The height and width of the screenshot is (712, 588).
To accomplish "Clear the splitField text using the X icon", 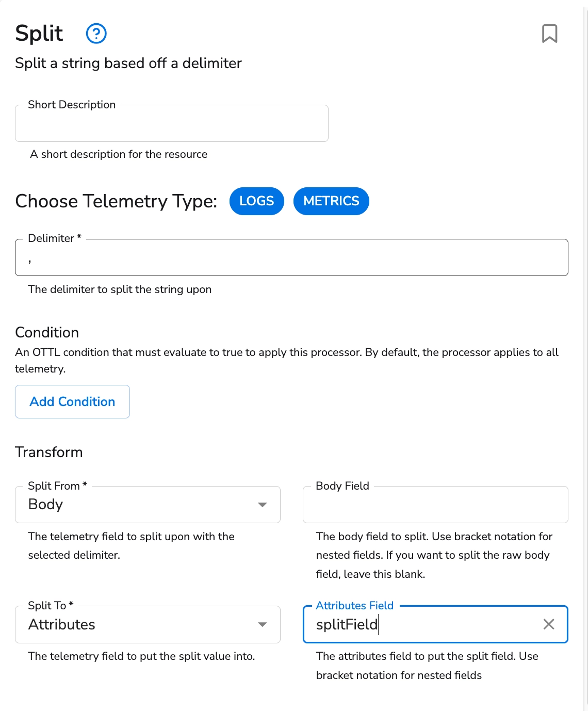I will [548, 624].
